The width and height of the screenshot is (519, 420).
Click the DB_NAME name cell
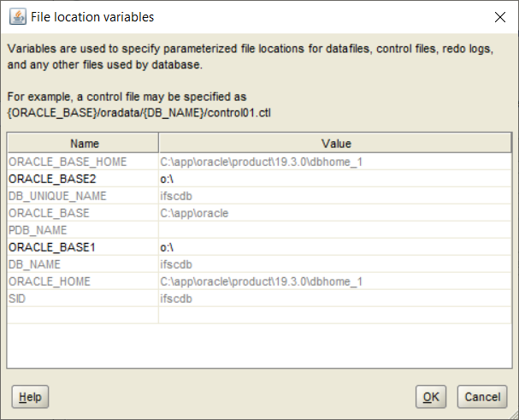83,264
